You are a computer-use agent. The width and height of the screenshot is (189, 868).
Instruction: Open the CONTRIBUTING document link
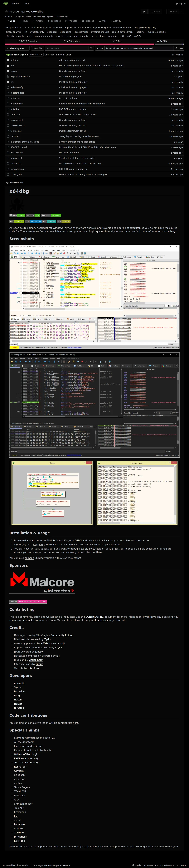94,617
